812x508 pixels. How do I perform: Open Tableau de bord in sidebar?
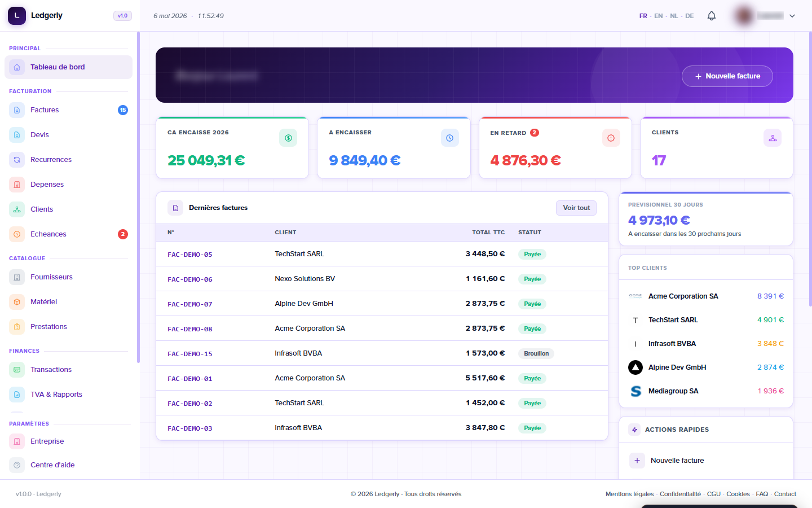tap(68, 67)
